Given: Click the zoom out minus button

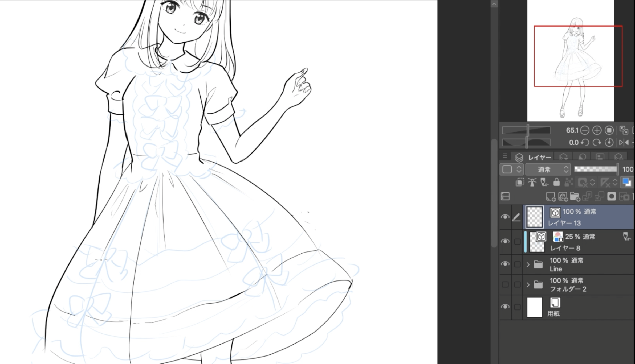Looking at the screenshot, I should click(x=585, y=130).
